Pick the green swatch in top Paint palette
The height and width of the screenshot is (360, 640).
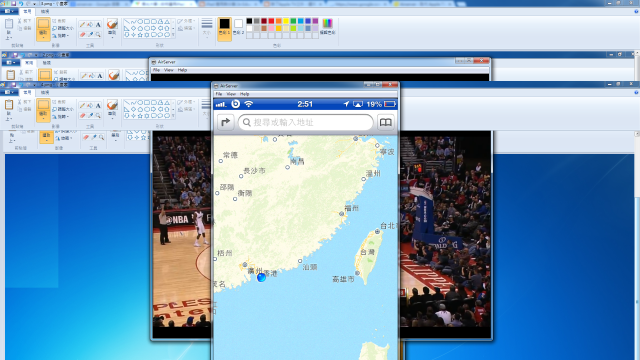293,21
